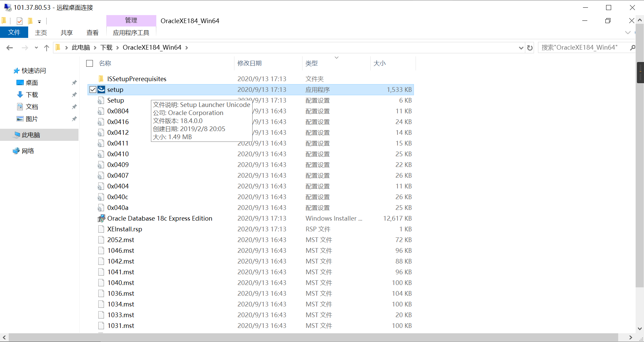
Task: Open the 文件 menu tab
Action: [14, 32]
